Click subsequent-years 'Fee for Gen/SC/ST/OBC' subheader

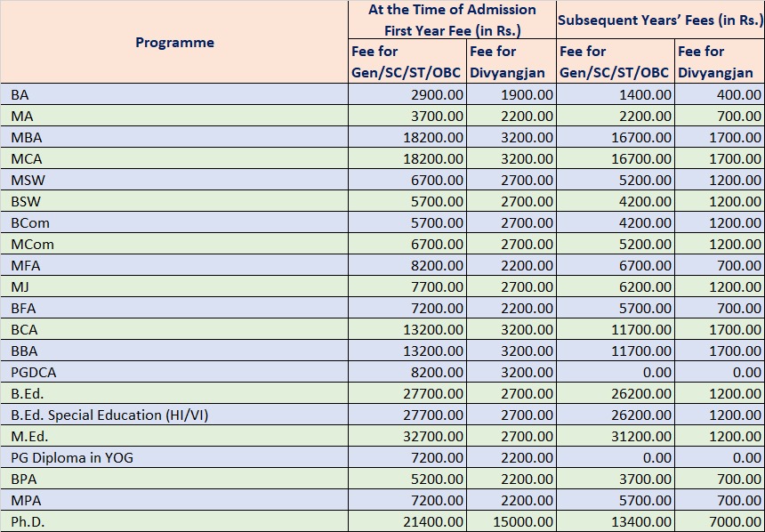coord(616,61)
